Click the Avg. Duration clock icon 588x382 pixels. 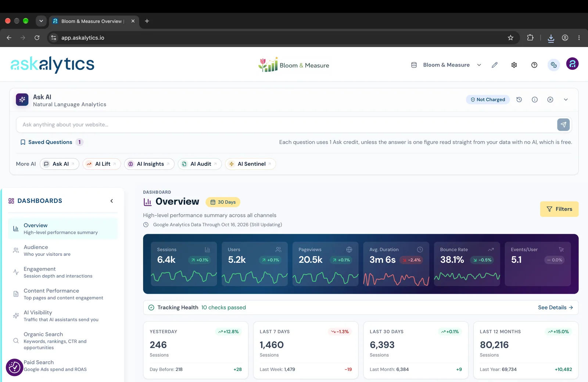pyautogui.click(x=420, y=249)
